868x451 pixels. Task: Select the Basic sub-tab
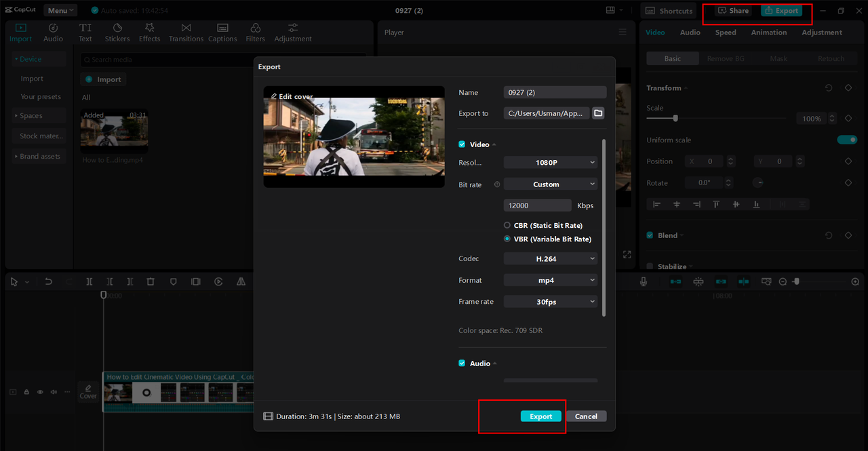click(x=673, y=59)
